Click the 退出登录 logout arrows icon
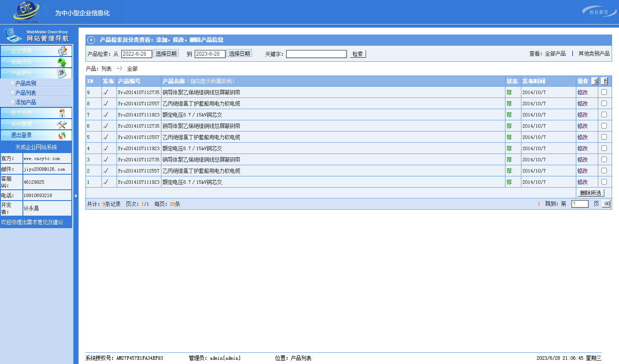The image size is (619, 364). 62,135
